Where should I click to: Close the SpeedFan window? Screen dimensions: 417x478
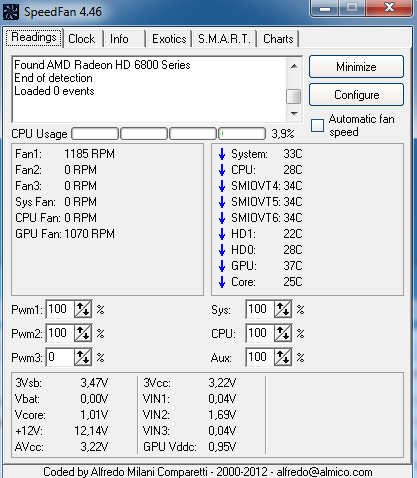pos(389,7)
